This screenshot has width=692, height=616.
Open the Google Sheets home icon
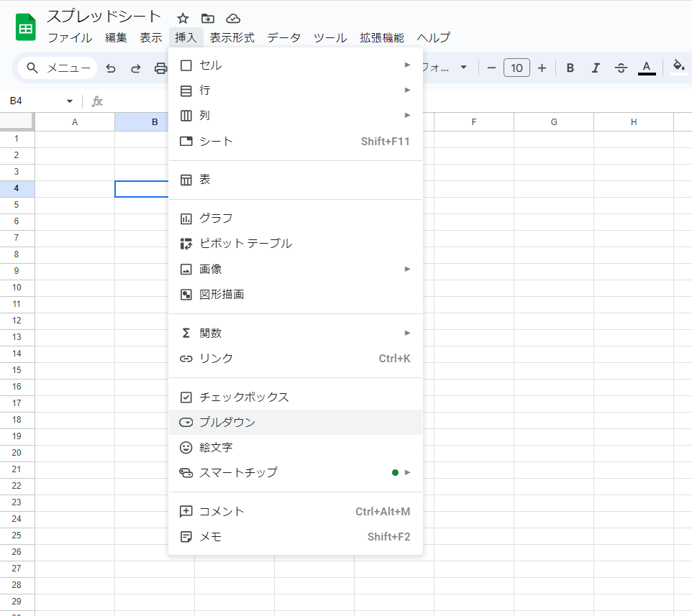(26, 27)
